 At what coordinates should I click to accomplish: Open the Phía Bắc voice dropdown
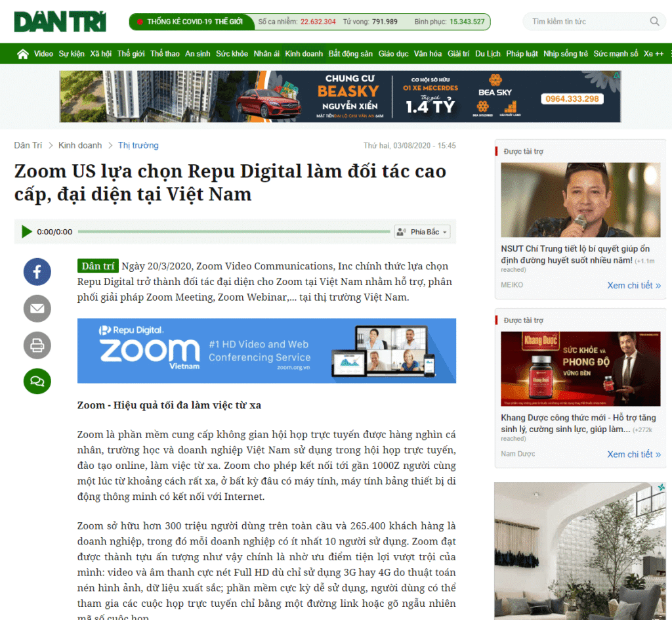[x=423, y=232]
